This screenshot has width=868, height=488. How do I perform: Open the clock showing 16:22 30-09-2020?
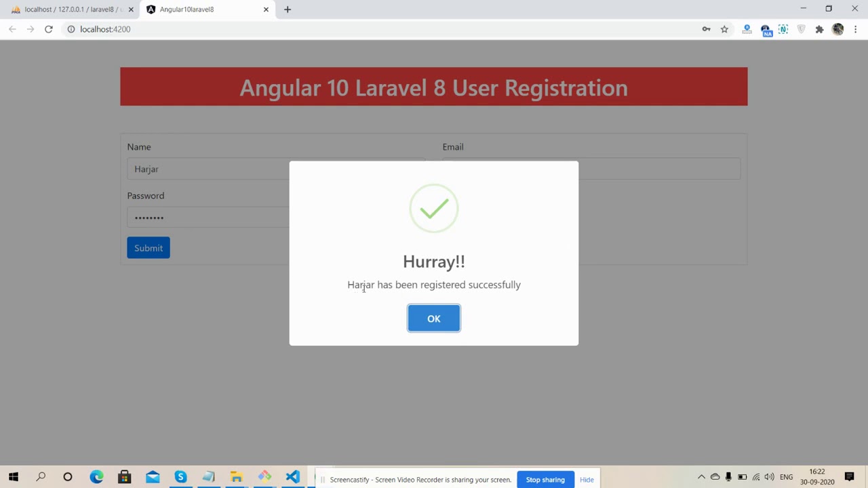click(817, 477)
